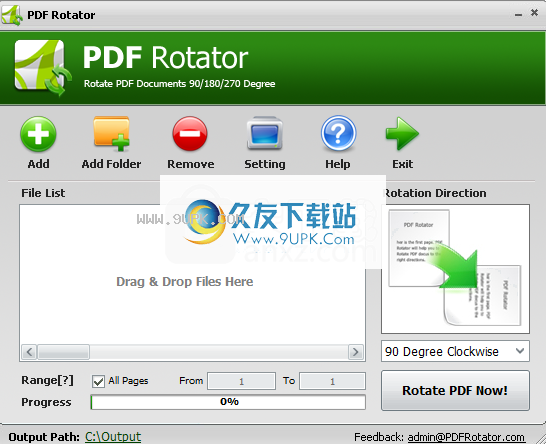Click the To page number field
This screenshot has height=444, width=546.
(x=333, y=381)
